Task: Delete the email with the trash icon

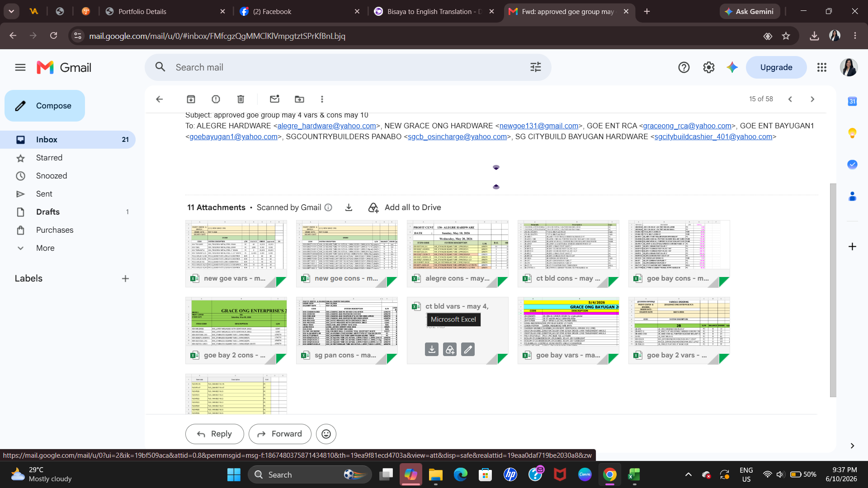Action: coord(241,99)
